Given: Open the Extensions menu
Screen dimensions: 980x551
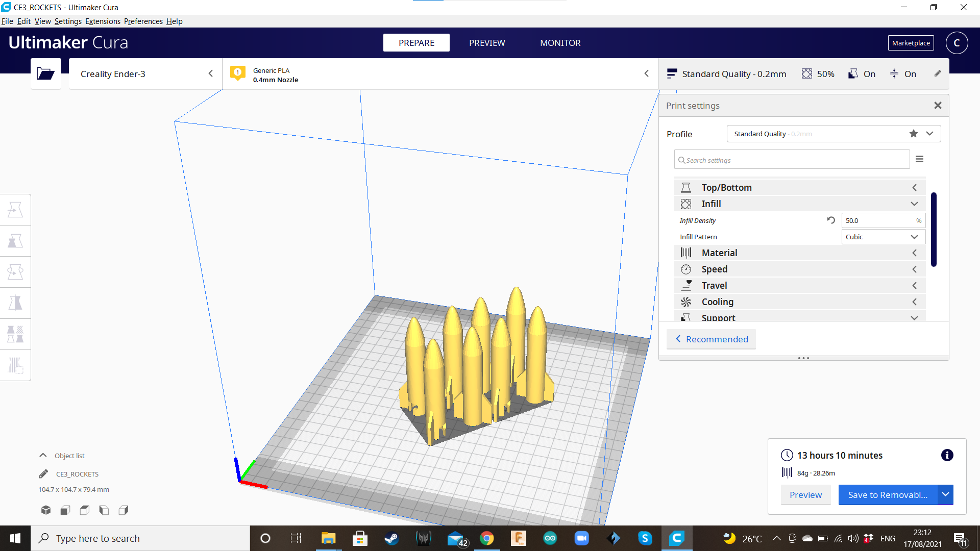Looking at the screenshot, I should tap(103, 21).
